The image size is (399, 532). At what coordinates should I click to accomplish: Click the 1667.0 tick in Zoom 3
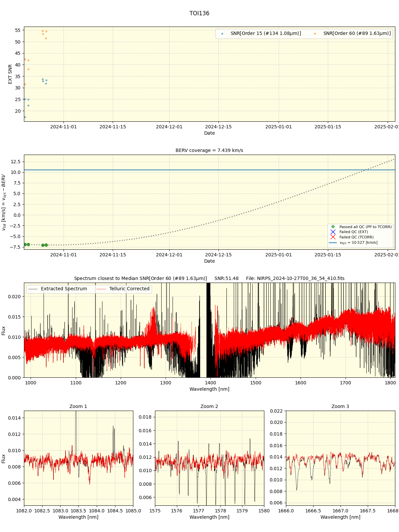340,511
